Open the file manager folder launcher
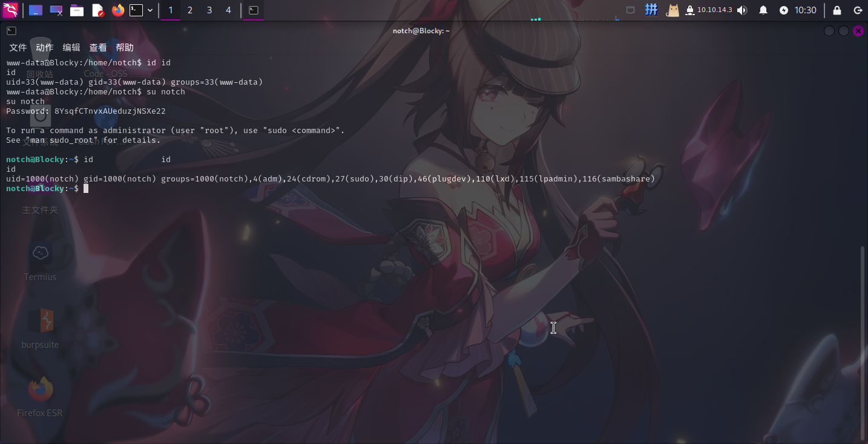 pyautogui.click(x=77, y=10)
